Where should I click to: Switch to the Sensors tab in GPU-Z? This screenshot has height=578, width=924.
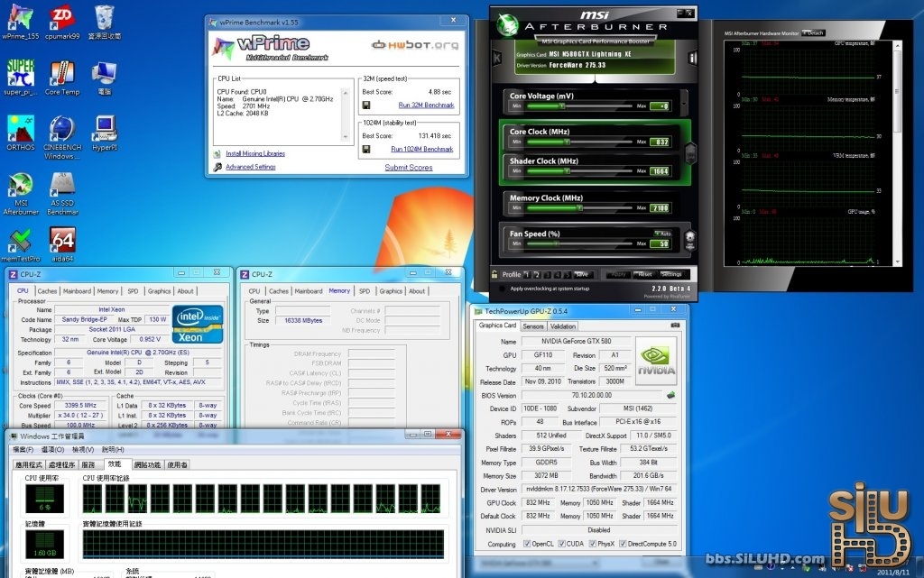click(x=533, y=326)
